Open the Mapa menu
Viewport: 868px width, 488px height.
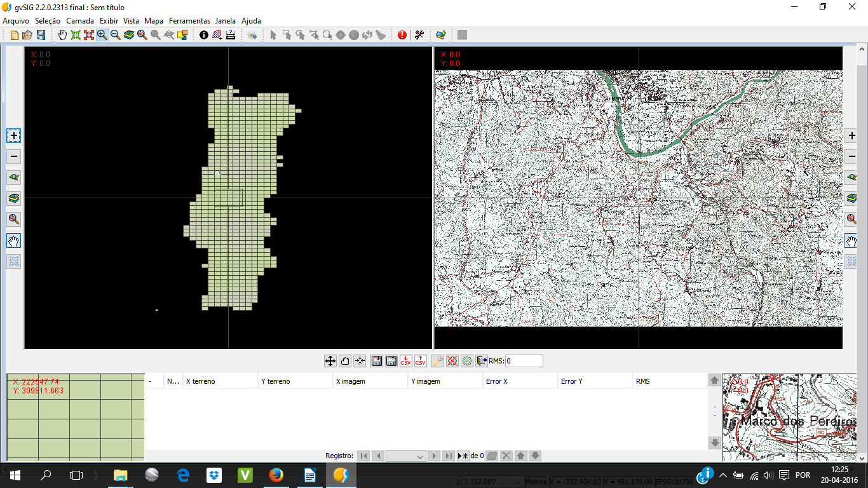154,21
